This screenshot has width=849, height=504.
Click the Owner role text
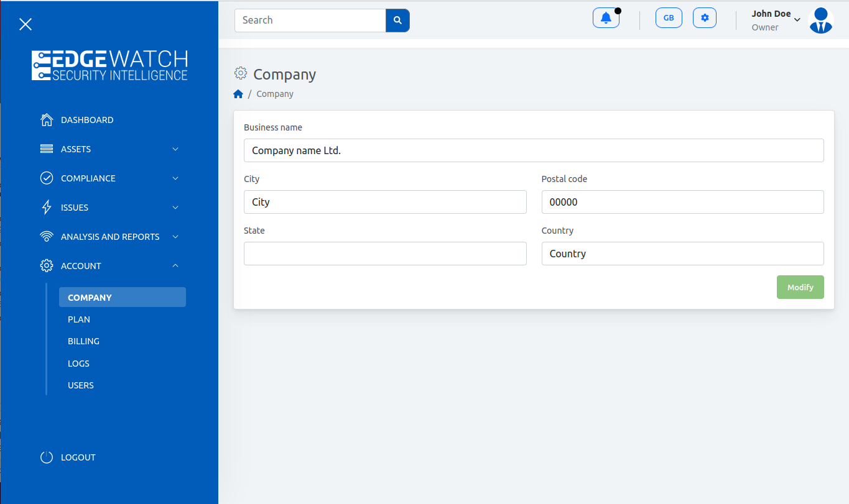pyautogui.click(x=765, y=27)
